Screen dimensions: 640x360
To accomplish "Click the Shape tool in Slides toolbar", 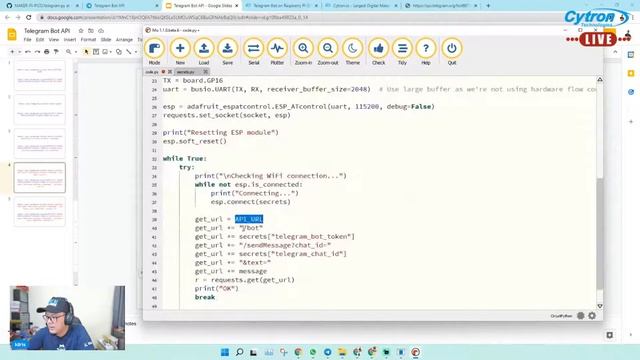I will (119, 52).
